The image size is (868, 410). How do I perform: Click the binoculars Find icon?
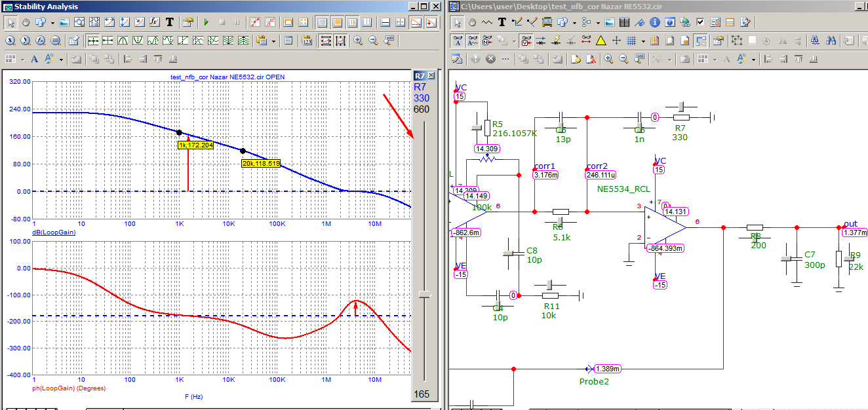coord(831,41)
